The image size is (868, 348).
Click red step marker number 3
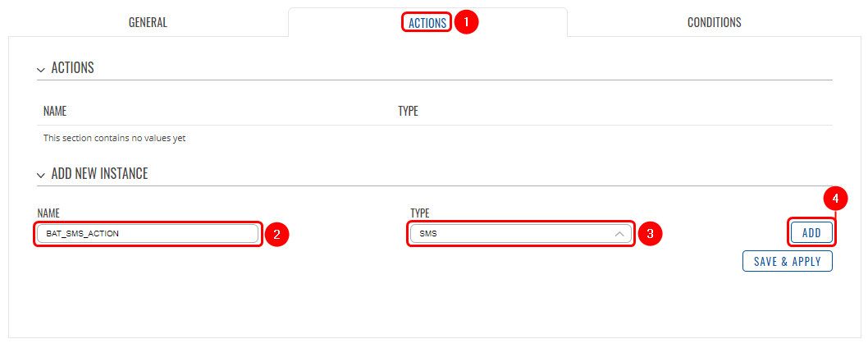[650, 235]
